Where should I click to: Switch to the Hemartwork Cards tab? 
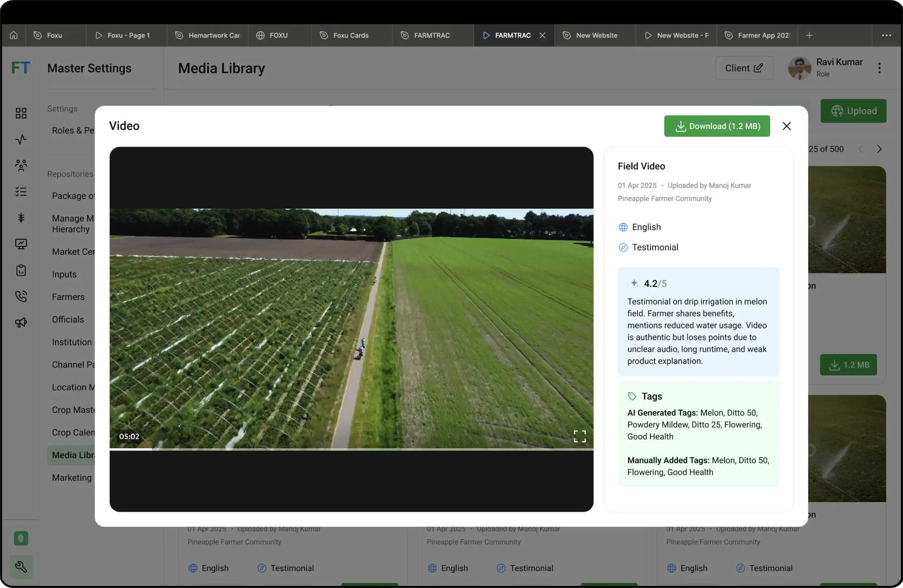click(207, 35)
